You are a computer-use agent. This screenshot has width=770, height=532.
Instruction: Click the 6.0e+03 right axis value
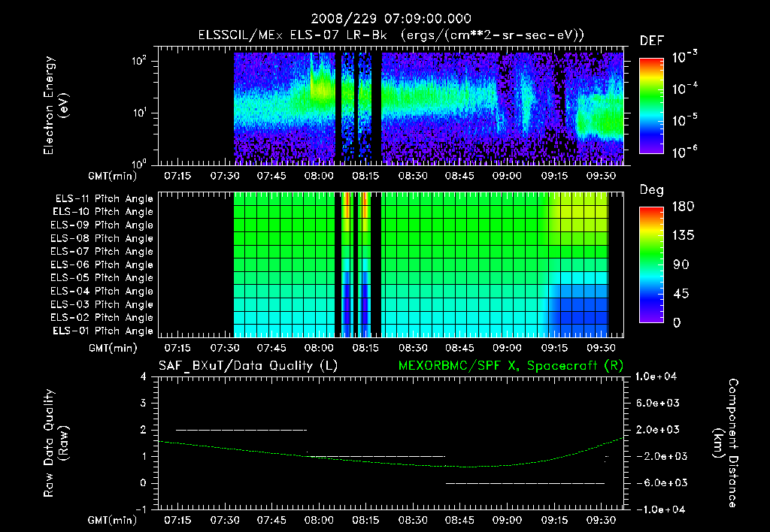pos(657,403)
